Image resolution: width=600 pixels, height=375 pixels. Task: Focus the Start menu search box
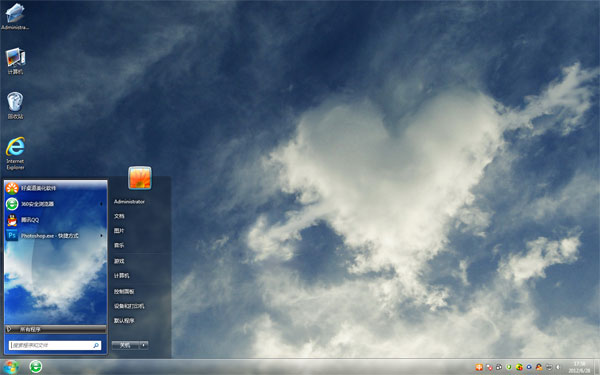coord(55,345)
